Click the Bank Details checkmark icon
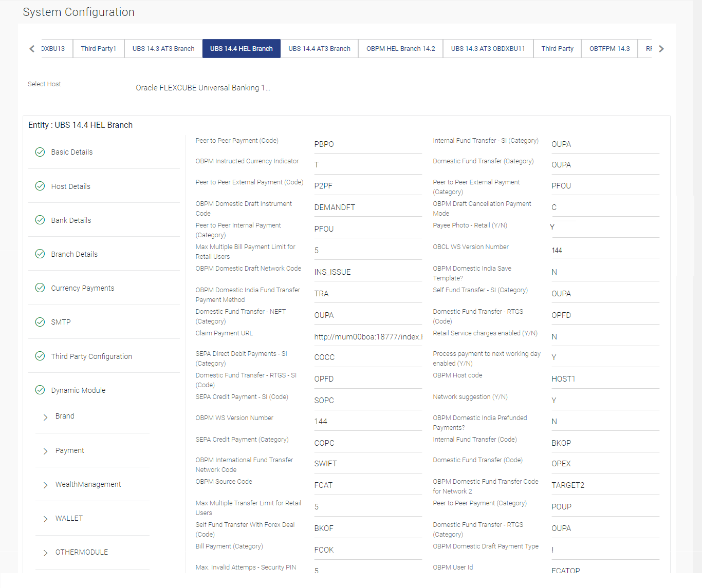 pos(40,220)
